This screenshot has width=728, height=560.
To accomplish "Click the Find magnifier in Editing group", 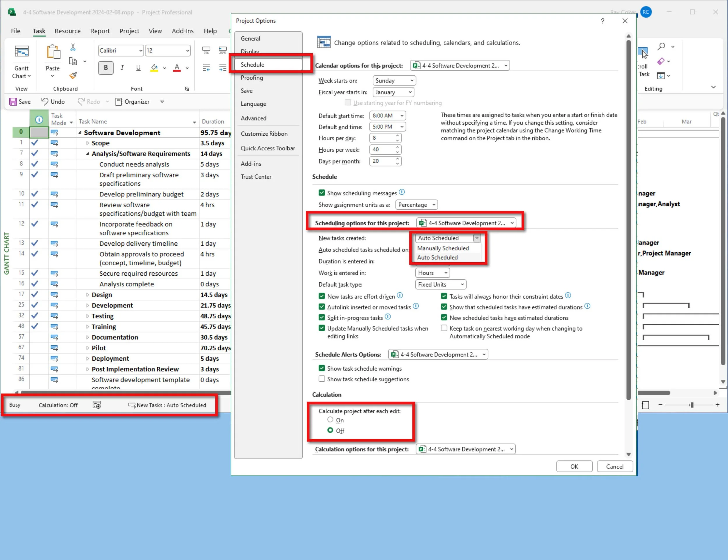I will [x=662, y=47].
